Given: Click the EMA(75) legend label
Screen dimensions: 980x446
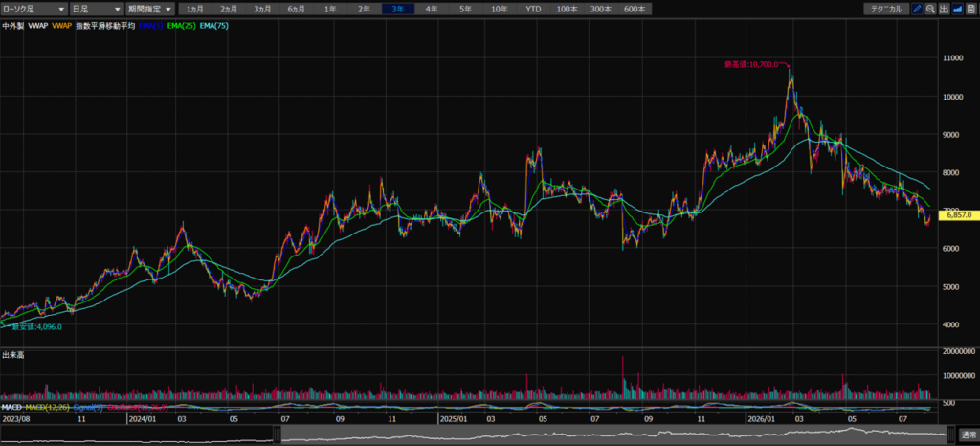Looking at the screenshot, I should tap(214, 26).
